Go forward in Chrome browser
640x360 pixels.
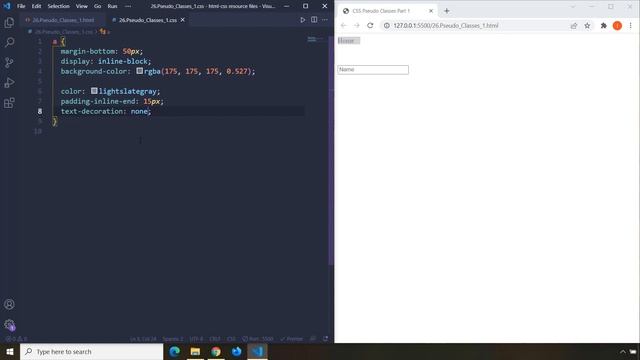[x=357, y=25]
